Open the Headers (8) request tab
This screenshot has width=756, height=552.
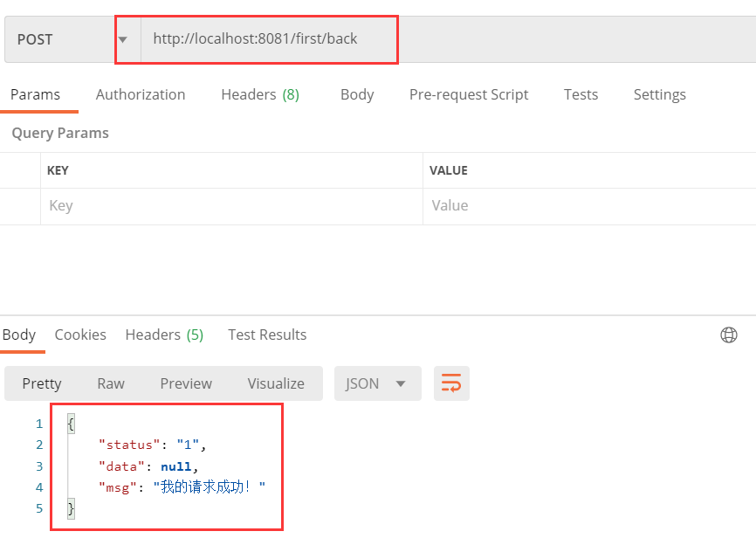coord(259,94)
